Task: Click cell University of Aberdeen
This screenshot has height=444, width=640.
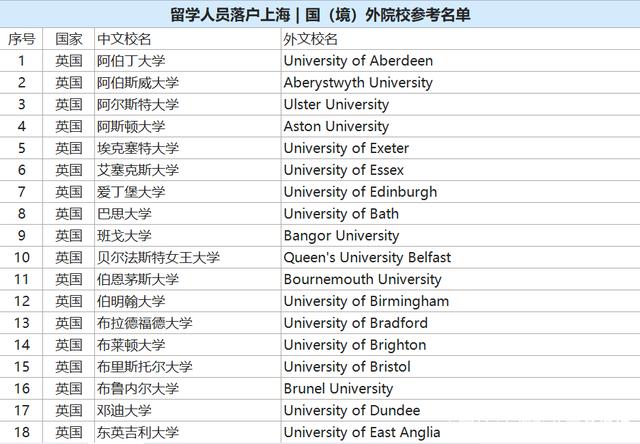Action: [460, 61]
